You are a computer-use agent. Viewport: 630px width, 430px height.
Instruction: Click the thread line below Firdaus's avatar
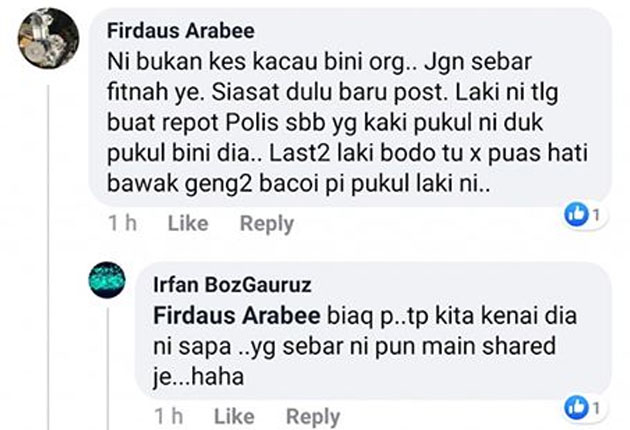(49, 257)
